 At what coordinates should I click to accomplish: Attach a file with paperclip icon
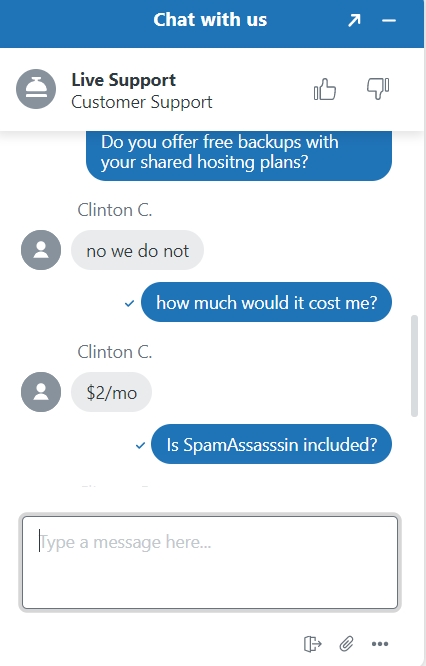[x=347, y=643]
